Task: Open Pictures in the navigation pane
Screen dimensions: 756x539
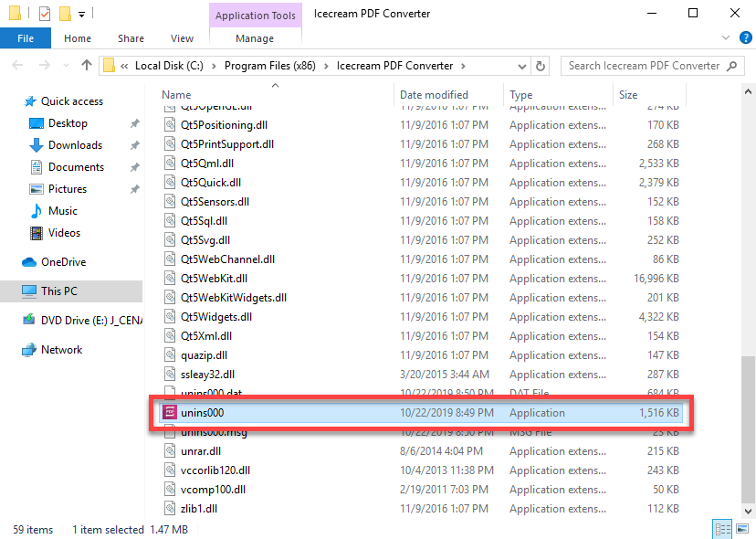Action: tap(68, 189)
